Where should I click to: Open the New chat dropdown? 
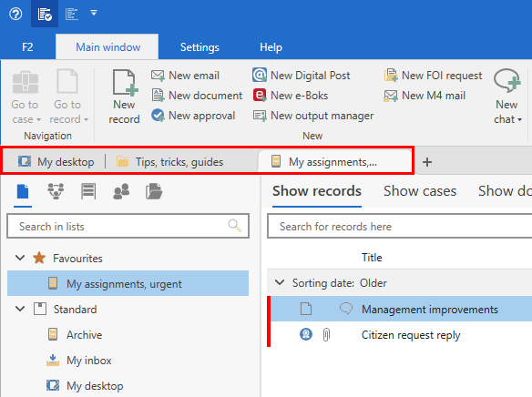(507, 97)
